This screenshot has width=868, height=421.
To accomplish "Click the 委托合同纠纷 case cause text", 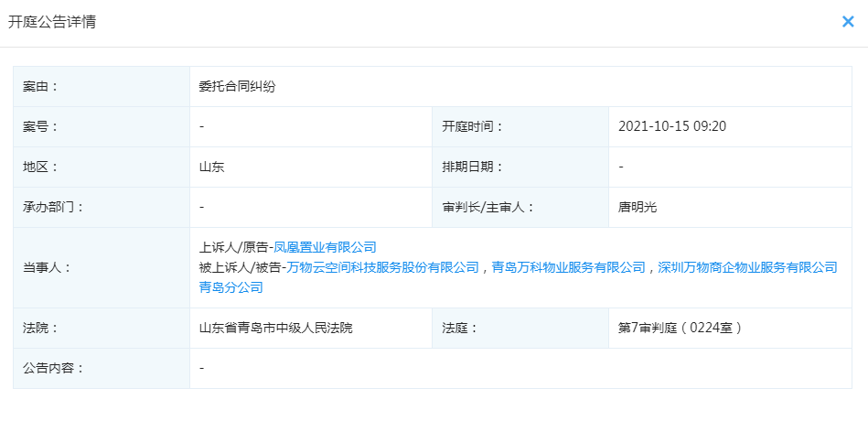I will click(237, 86).
